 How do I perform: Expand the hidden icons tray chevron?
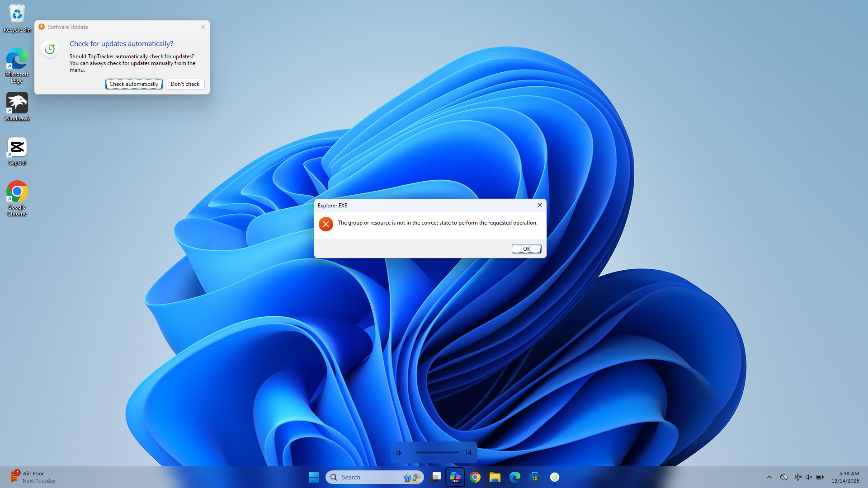769,477
